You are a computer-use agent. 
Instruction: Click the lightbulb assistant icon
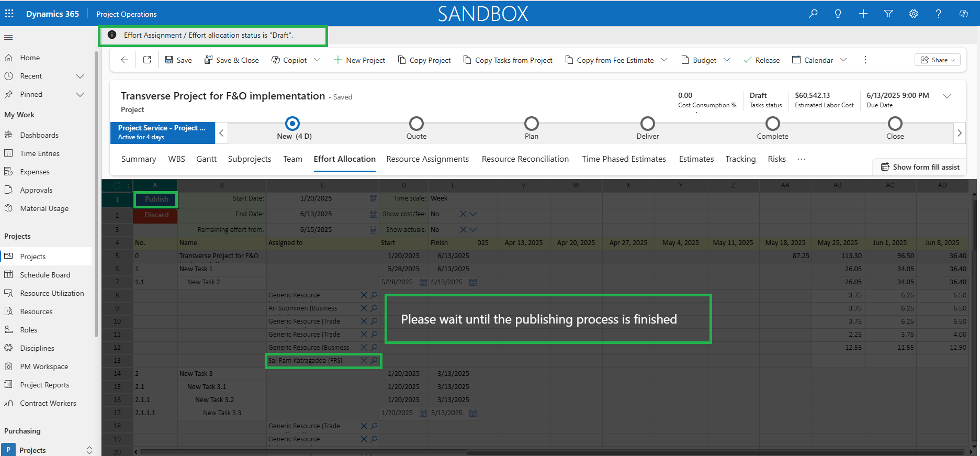[x=838, y=14]
